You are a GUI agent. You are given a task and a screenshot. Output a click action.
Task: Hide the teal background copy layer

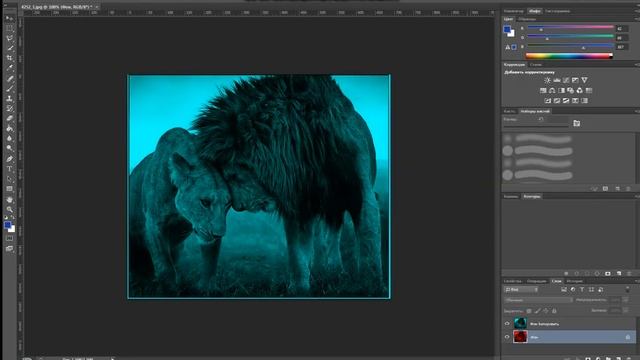pos(507,324)
